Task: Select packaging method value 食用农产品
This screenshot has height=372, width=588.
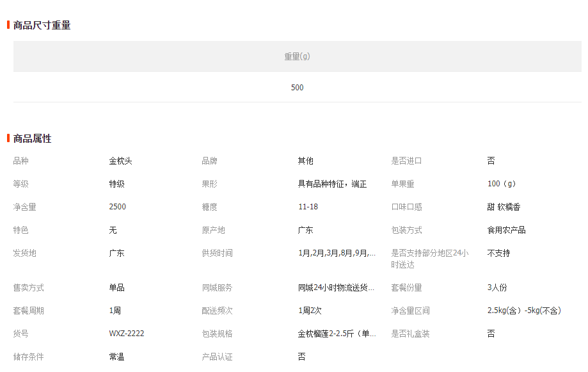Action: 506,230
